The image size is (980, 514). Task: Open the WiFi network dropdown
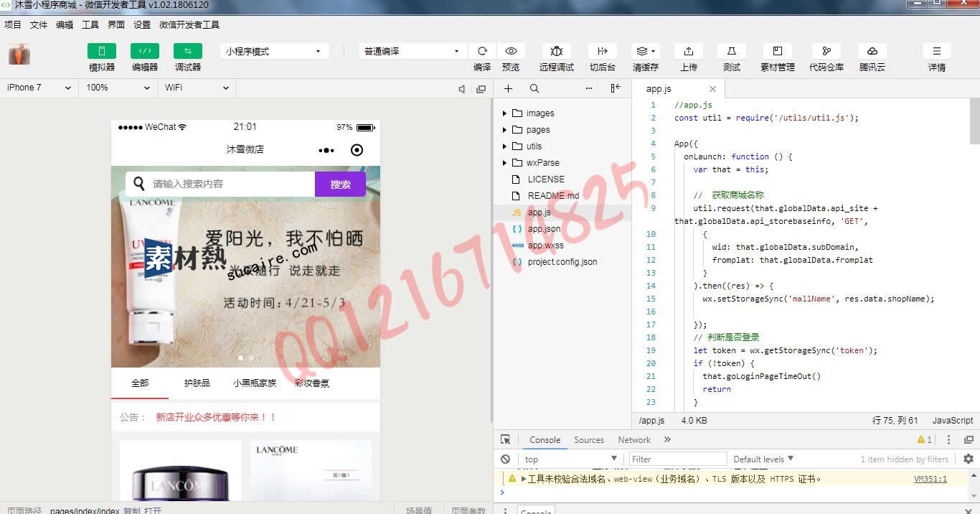pyautogui.click(x=197, y=88)
